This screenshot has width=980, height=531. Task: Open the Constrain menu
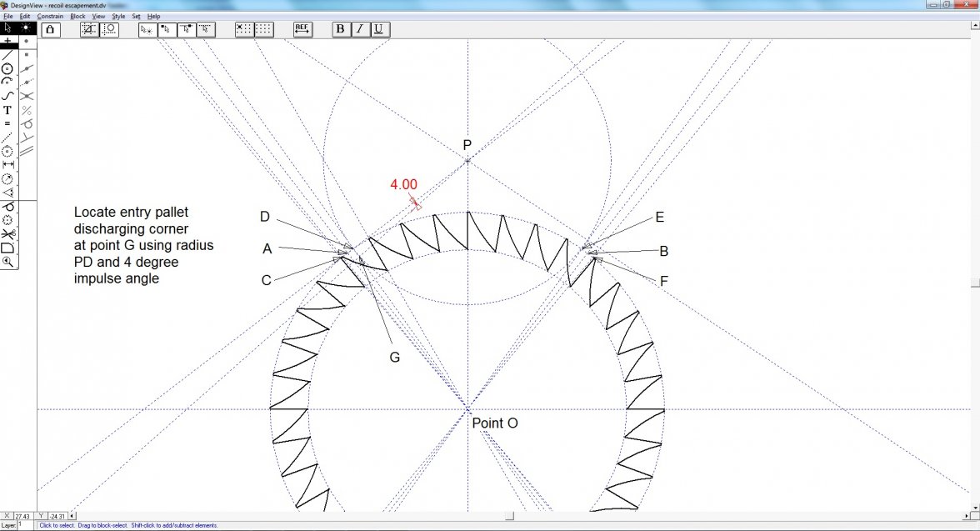[50, 16]
